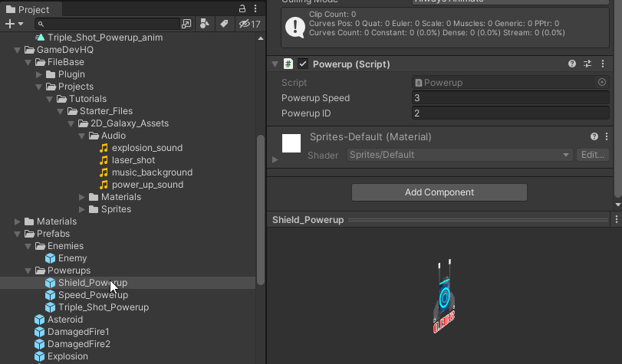This screenshot has width=622, height=364.
Task: Click the Add Component button
Action: click(439, 192)
